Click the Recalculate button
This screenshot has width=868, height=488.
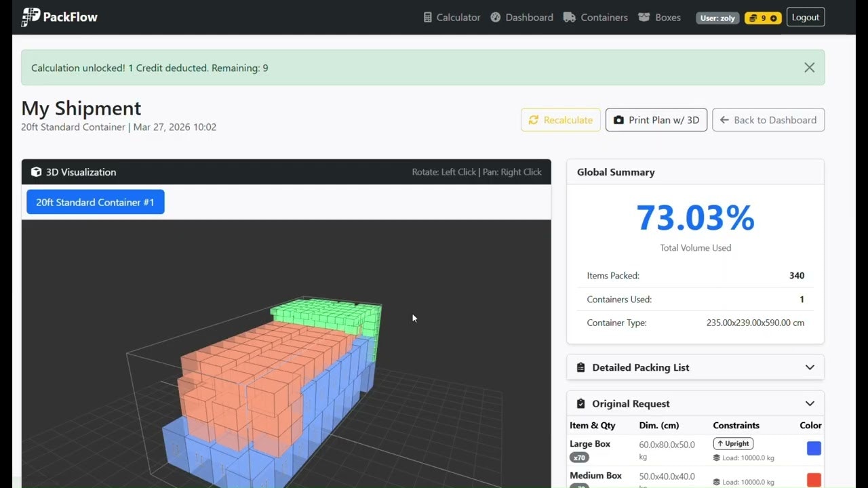[561, 120]
